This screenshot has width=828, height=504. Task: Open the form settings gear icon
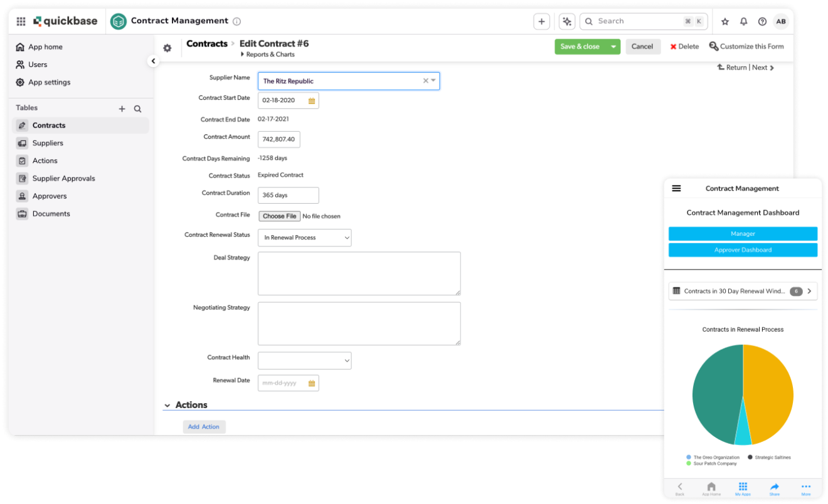click(167, 47)
